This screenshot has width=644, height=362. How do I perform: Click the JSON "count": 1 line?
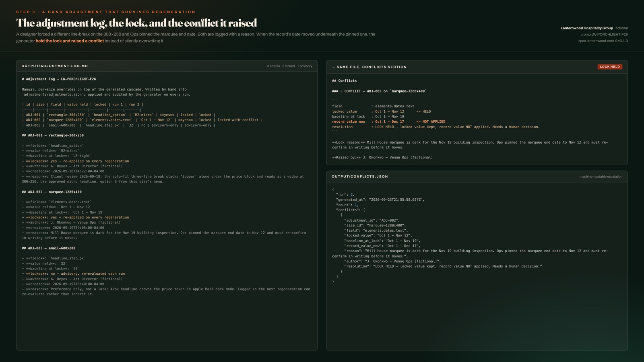point(347,205)
